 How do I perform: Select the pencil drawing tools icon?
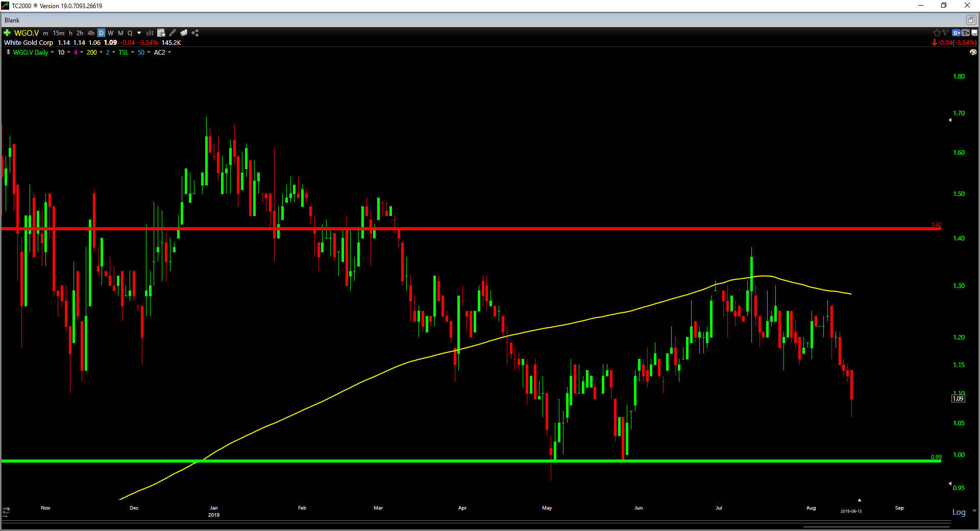point(173,33)
